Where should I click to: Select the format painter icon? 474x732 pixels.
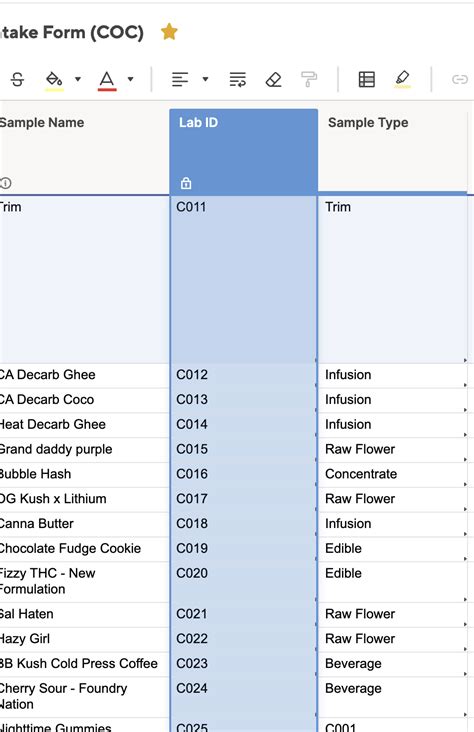[309, 79]
